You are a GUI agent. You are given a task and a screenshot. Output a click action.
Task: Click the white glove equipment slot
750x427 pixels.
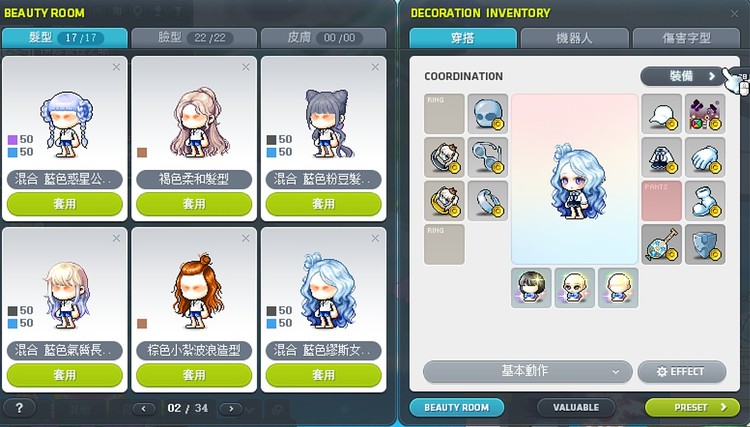[705, 157]
